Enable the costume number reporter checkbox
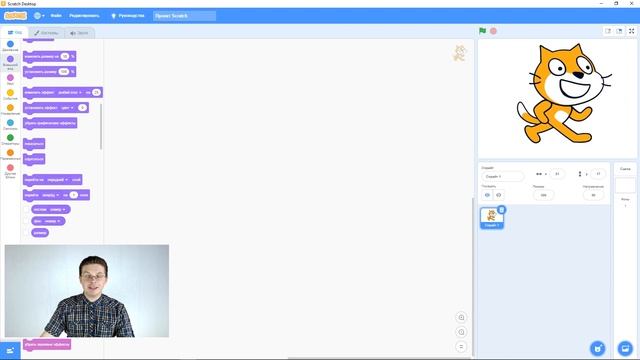Screen dimensions: 640x360 (x=26, y=209)
